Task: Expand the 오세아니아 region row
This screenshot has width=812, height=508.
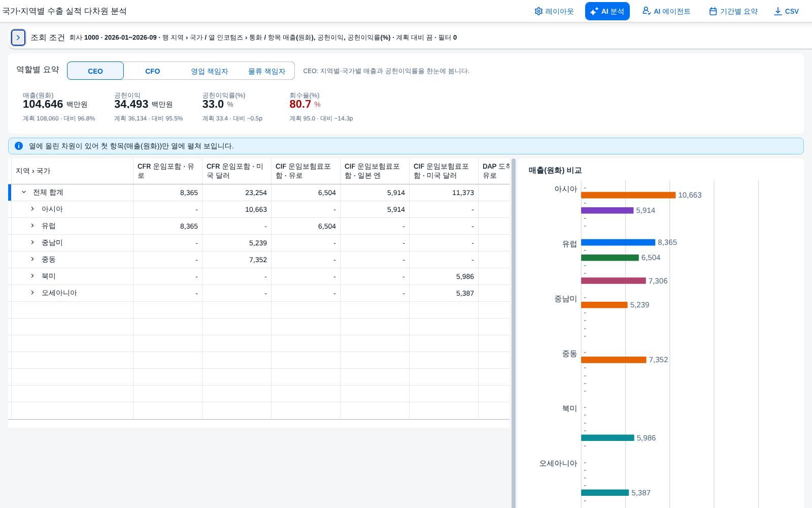Action: pyautogui.click(x=32, y=293)
